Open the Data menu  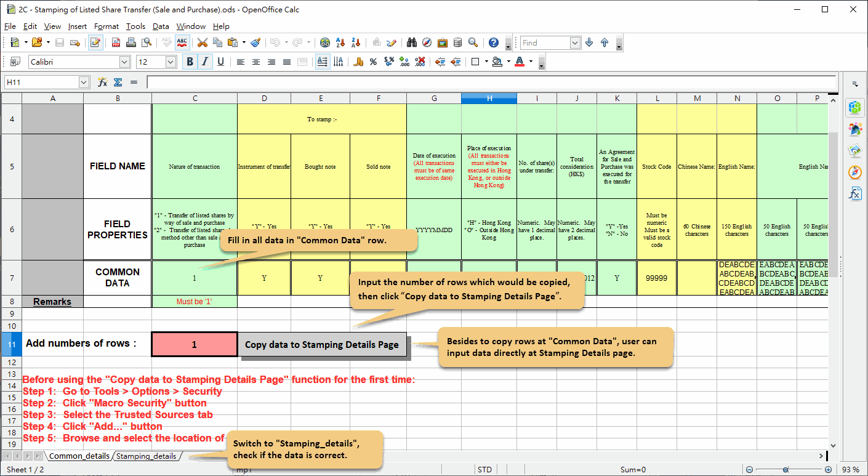coord(161,26)
